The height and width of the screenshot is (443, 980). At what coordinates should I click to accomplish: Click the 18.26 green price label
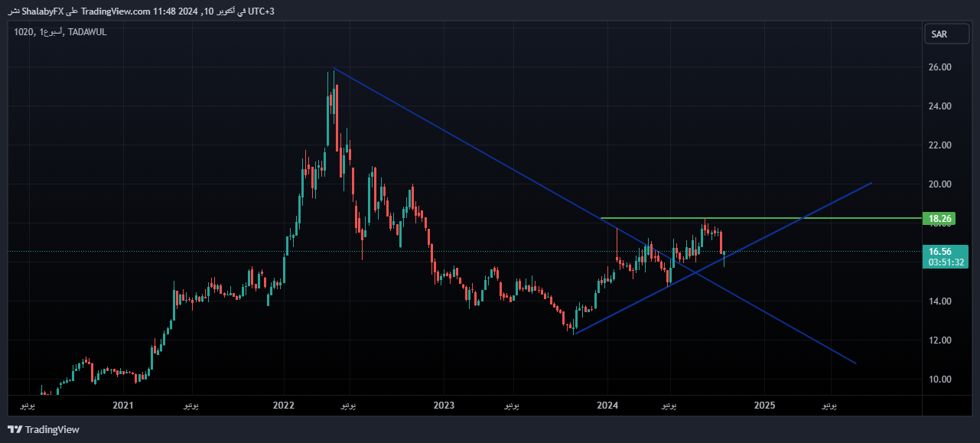click(x=939, y=219)
